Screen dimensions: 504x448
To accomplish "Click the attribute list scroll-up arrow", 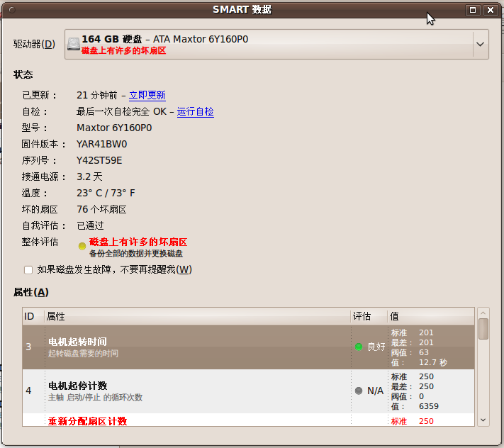I will point(483,313).
